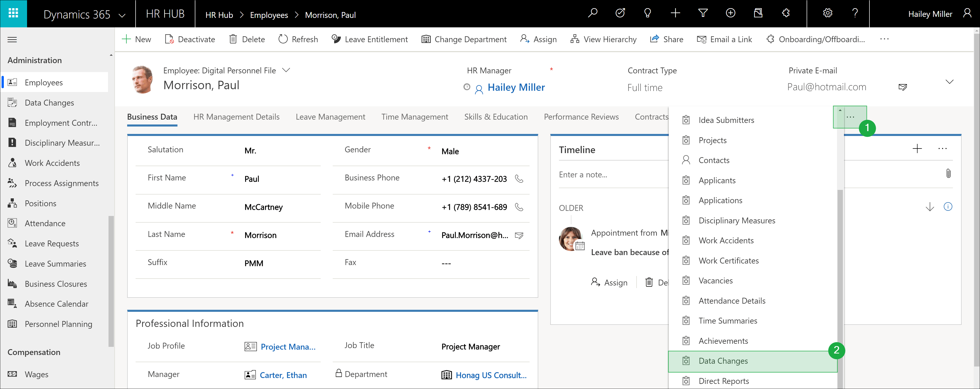Open timeline more options ellipsis

tap(942, 149)
